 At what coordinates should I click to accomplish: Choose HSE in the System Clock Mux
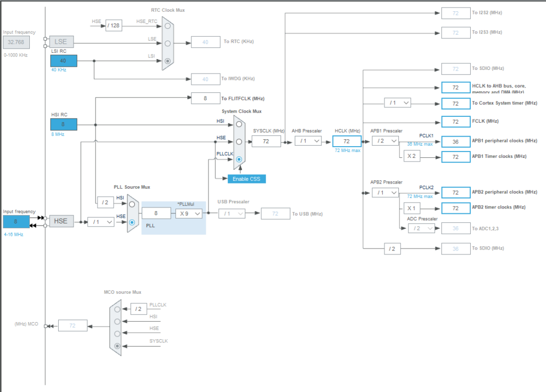tap(239, 142)
